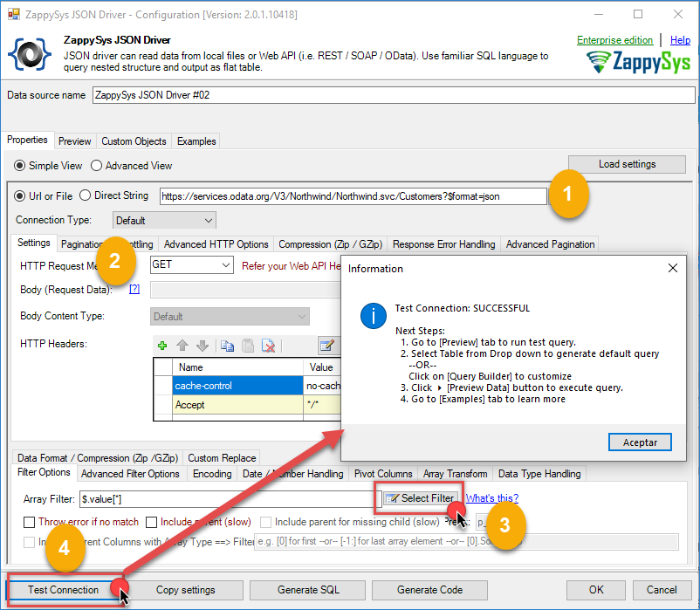Open the [?] help link for Body

(x=134, y=289)
